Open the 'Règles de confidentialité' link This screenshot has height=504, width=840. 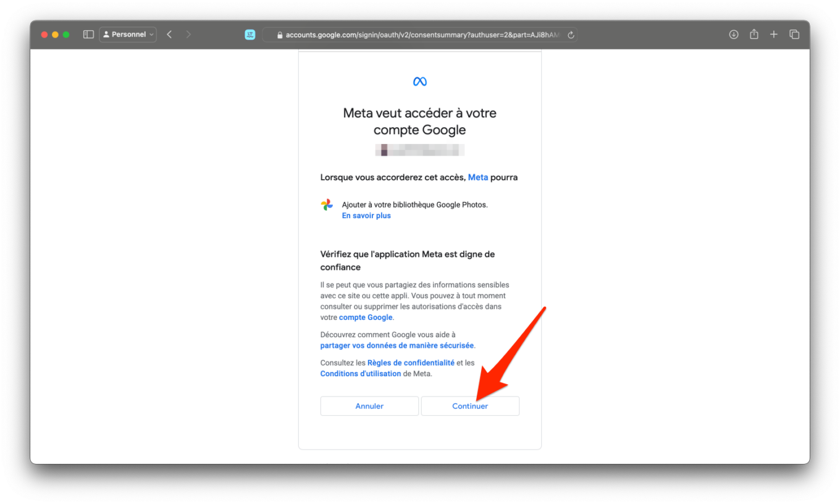411,363
